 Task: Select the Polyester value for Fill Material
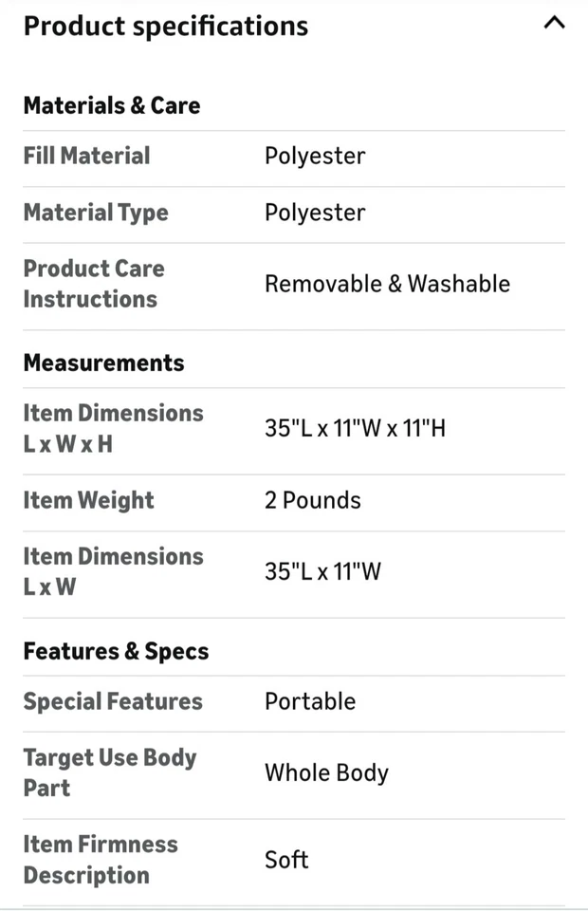(315, 156)
